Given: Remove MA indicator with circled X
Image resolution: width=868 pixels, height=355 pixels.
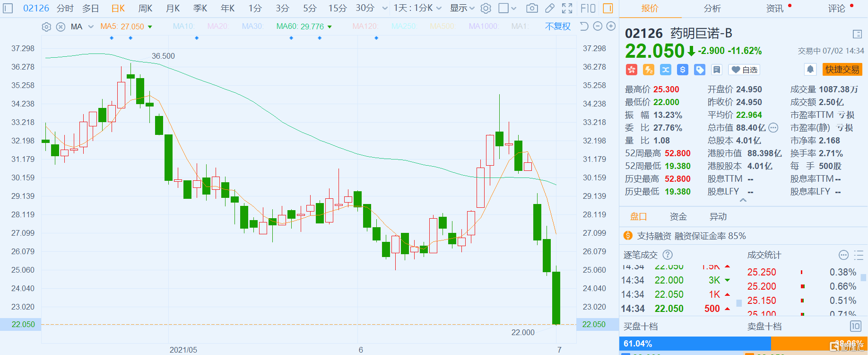Looking at the screenshot, I should pyautogui.click(x=61, y=27).
